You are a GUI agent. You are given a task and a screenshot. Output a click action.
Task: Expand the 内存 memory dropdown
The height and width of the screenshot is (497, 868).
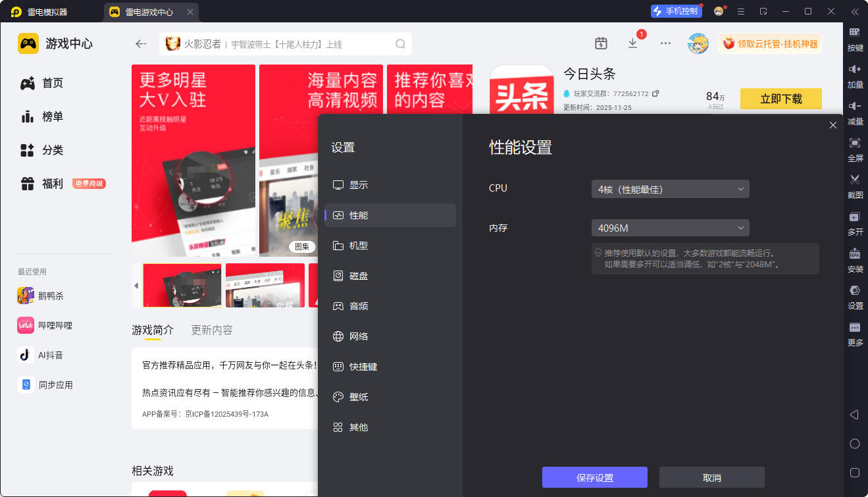(670, 228)
